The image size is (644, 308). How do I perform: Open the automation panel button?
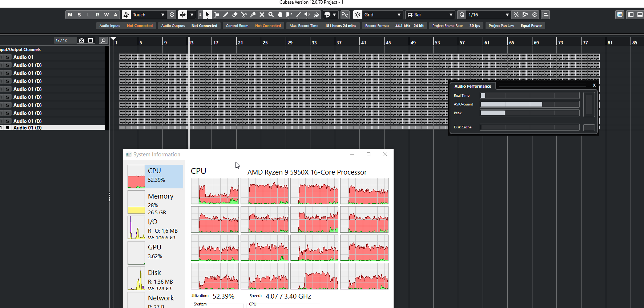click(172, 15)
